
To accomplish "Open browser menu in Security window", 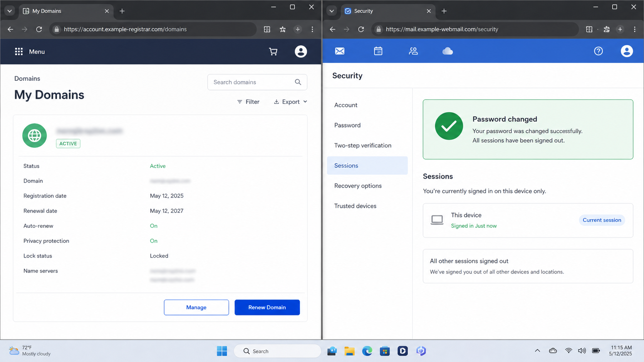I will pyautogui.click(x=635, y=29).
